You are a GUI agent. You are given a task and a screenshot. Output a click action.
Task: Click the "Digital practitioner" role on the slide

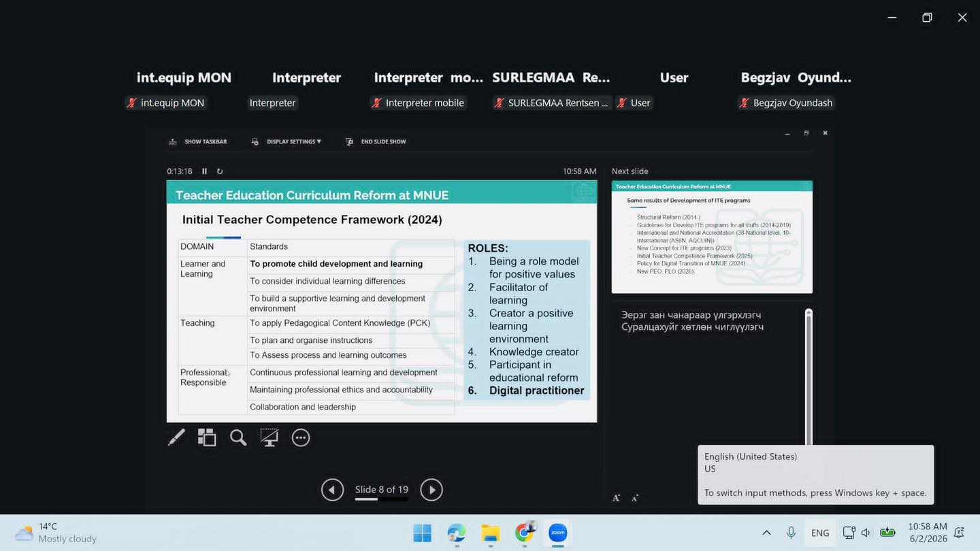pyautogui.click(x=536, y=390)
